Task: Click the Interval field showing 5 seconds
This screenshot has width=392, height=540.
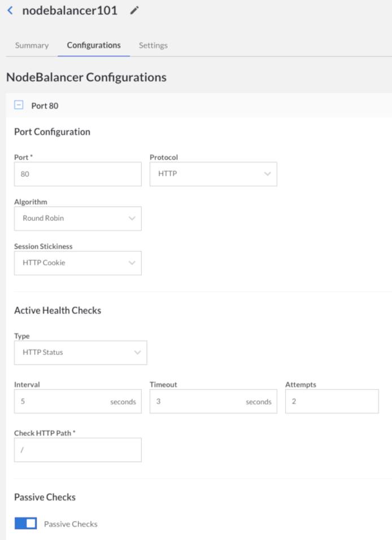Action: pyautogui.click(x=77, y=401)
